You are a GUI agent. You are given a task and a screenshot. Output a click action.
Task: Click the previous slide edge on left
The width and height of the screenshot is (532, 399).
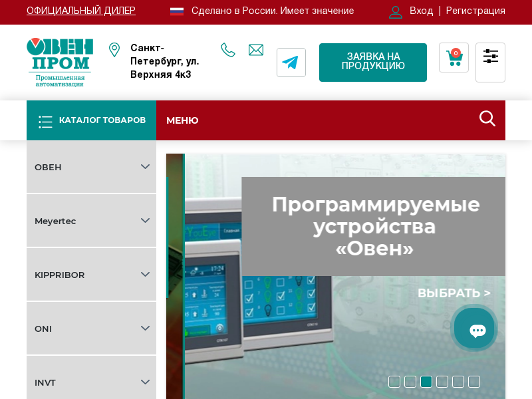click(175, 276)
